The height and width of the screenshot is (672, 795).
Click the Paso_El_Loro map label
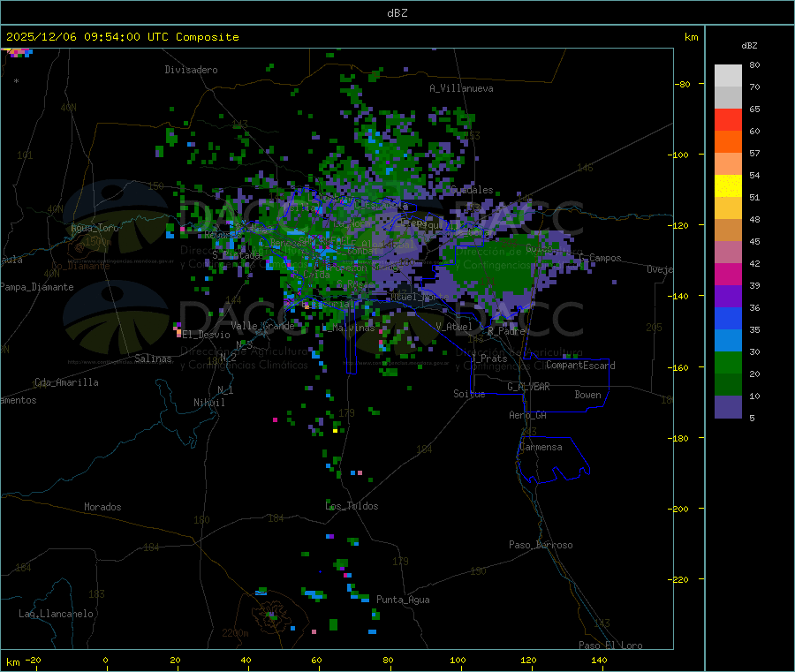coord(611,646)
